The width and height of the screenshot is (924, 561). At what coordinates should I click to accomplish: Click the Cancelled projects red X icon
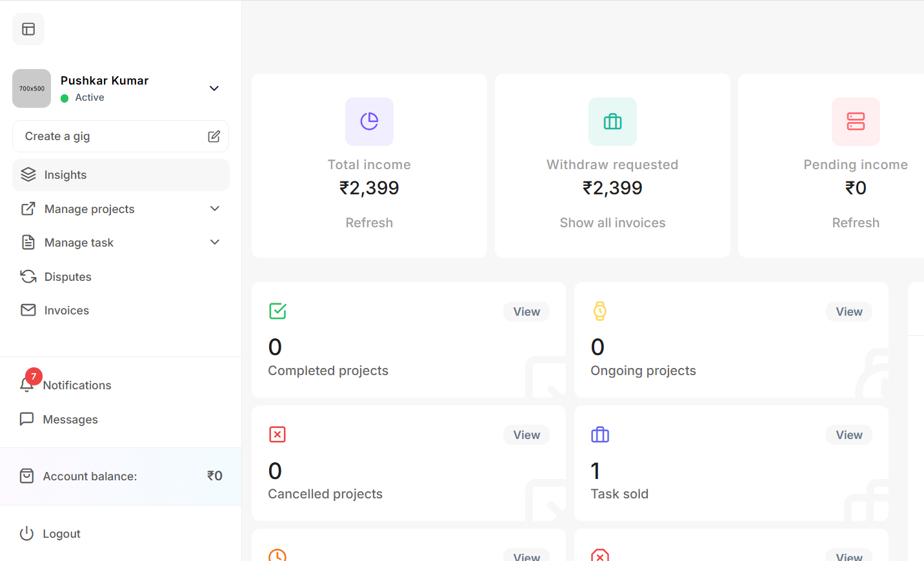[277, 434]
